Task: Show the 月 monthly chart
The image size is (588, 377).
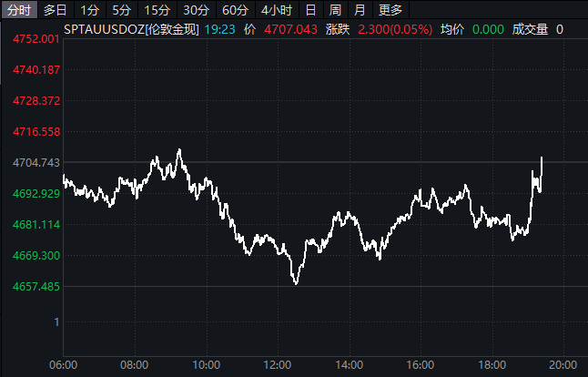Action: click(x=360, y=10)
